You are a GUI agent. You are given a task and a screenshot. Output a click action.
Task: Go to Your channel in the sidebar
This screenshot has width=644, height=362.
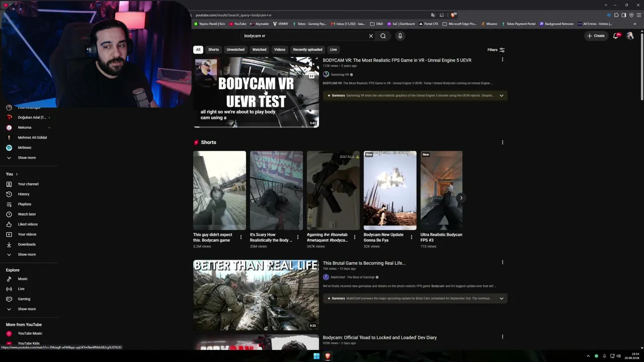click(28, 184)
